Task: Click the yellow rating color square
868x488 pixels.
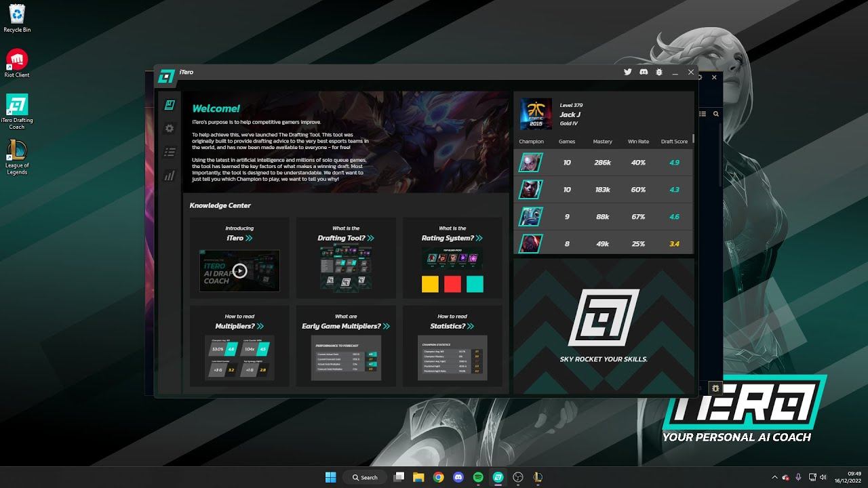Action: [x=430, y=284]
